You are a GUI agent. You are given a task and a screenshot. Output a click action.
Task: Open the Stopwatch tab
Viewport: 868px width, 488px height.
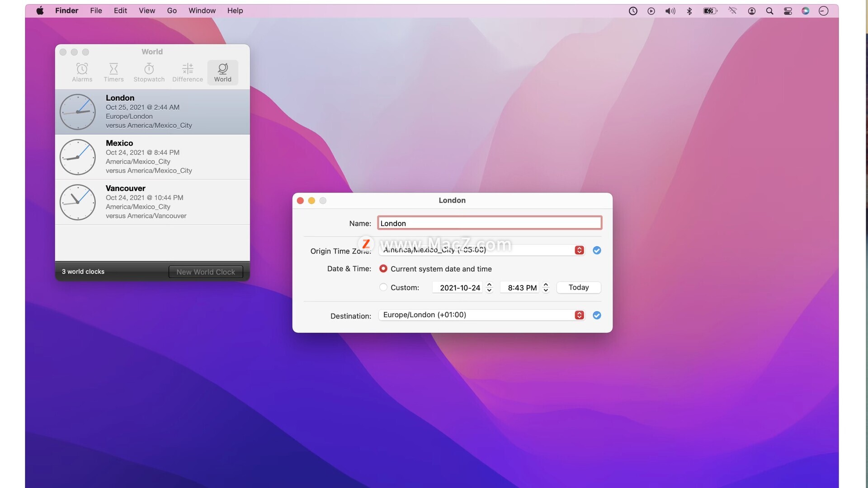click(x=149, y=72)
